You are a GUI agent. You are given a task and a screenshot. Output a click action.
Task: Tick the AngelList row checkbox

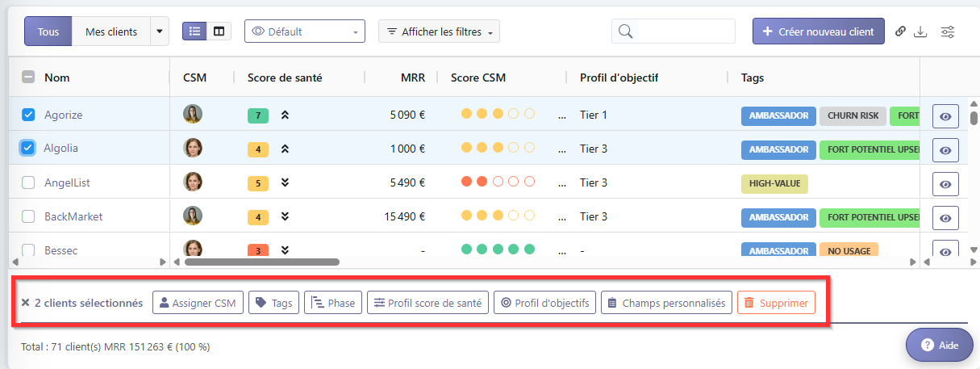(x=28, y=182)
